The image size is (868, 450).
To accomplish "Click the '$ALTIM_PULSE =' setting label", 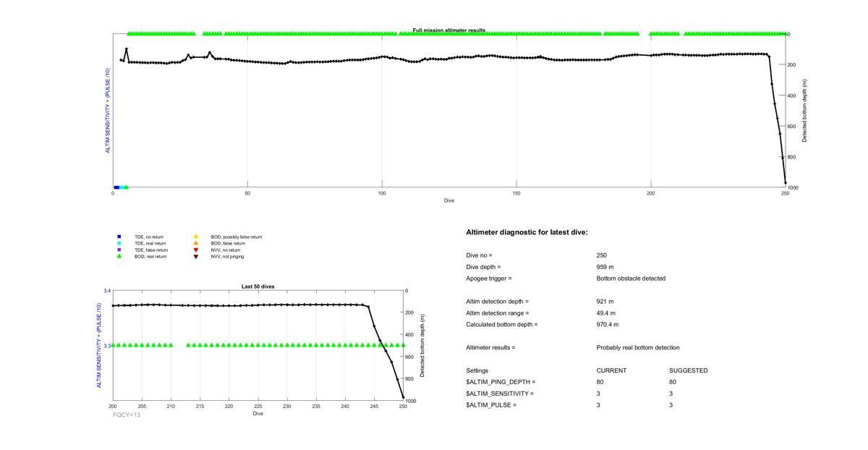I will 491,405.
